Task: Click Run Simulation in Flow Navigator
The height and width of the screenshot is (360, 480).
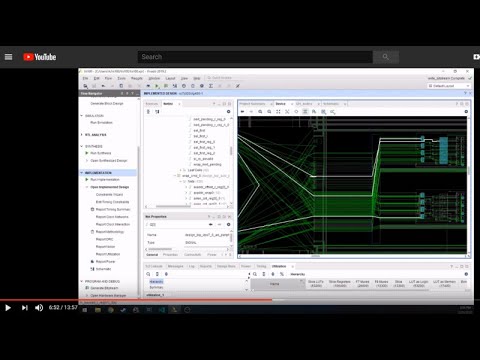Action: pos(101,123)
